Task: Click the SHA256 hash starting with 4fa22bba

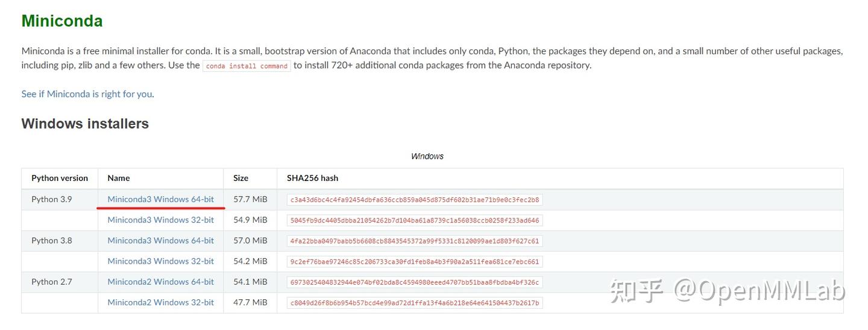Action: 415,241
